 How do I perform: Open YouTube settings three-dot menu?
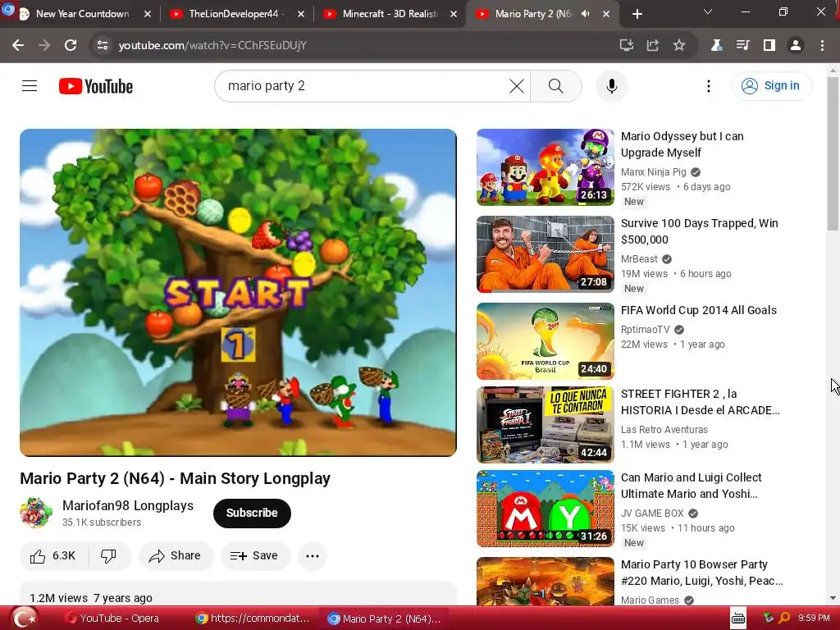pos(708,85)
